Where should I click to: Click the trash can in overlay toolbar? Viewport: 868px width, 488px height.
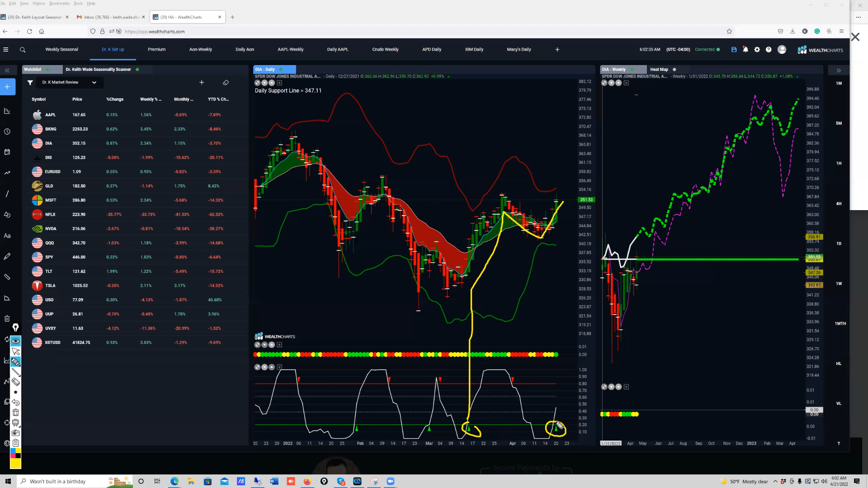coord(15,412)
